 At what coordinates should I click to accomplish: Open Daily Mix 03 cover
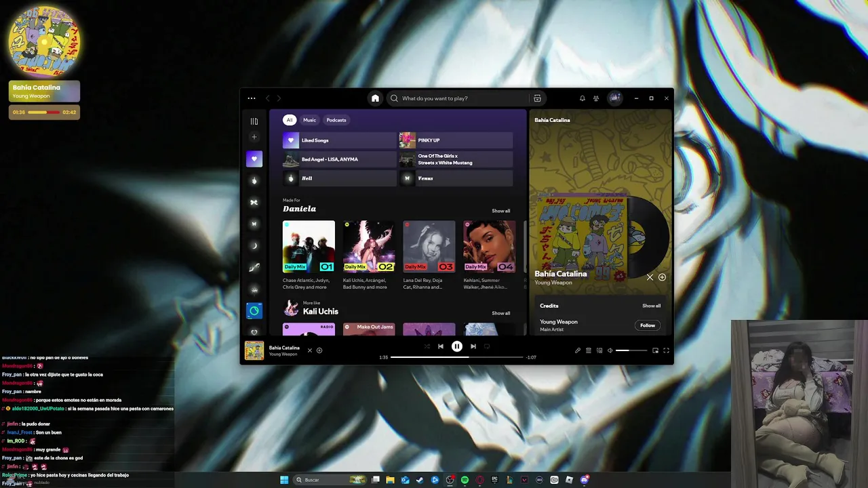click(x=429, y=246)
